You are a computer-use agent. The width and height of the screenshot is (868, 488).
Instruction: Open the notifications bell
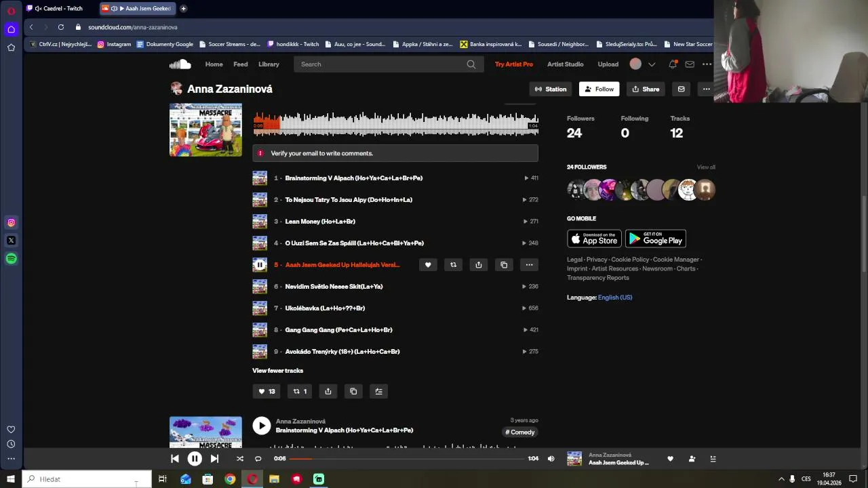(673, 64)
